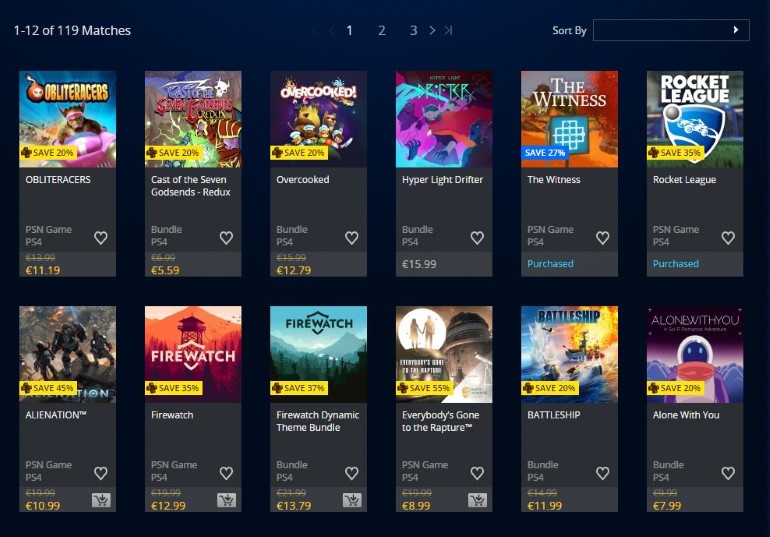This screenshot has width=770, height=537.
Task: Add Firewatch Dynamic Theme Bundle to cart
Action: coord(352,500)
